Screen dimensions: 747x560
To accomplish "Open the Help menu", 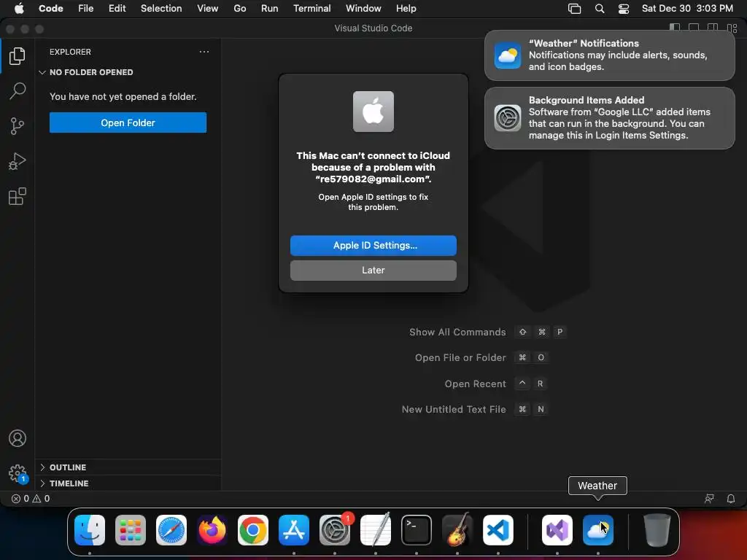I will coord(406,9).
